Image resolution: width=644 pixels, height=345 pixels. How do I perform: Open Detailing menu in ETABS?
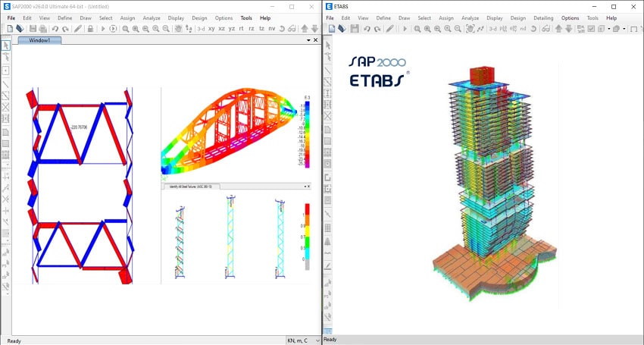coord(543,18)
